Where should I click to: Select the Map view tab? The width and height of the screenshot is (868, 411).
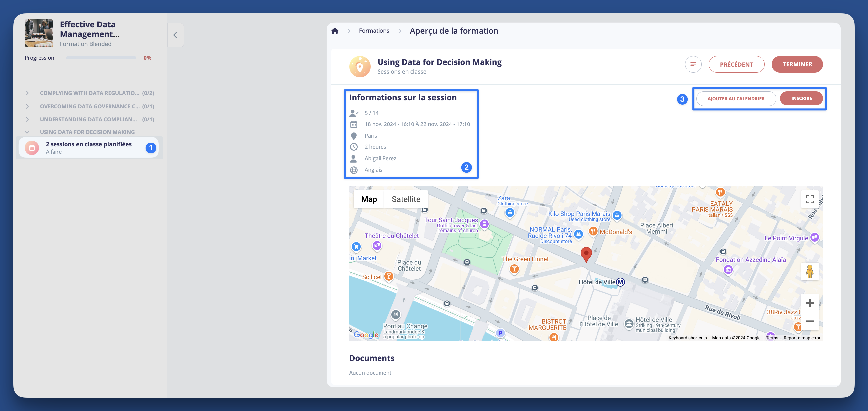[369, 199]
